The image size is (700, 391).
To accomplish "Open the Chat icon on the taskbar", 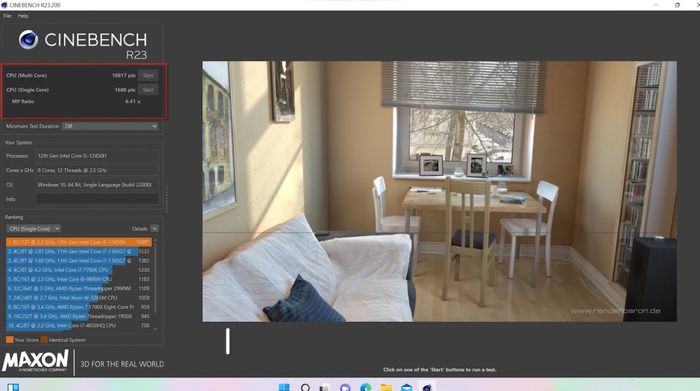I will point(345,387).
